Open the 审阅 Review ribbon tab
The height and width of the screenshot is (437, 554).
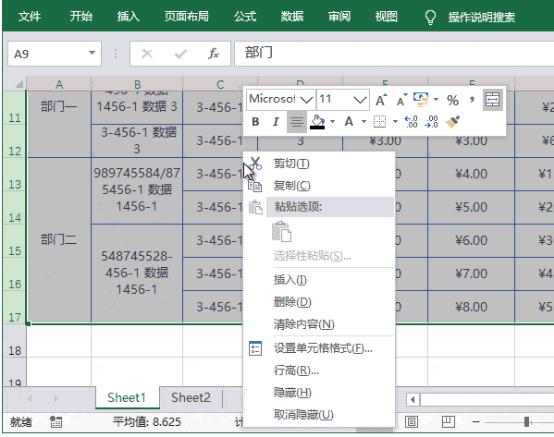pyautogui.click(x=339, y=16)
